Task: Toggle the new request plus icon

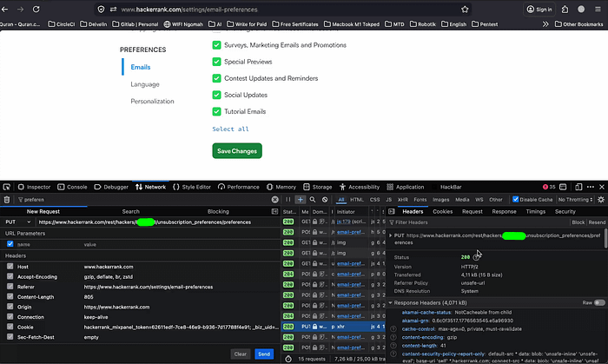Action: [x=301, y=200]
